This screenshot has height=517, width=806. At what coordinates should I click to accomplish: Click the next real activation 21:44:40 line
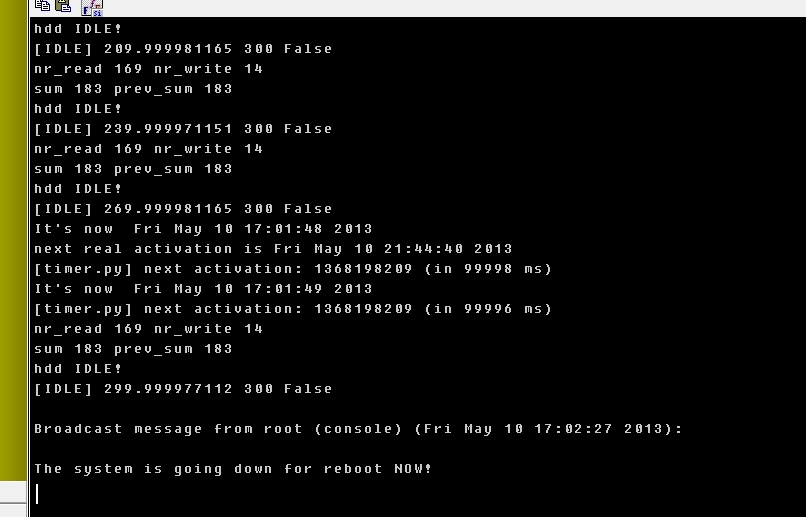273,249
